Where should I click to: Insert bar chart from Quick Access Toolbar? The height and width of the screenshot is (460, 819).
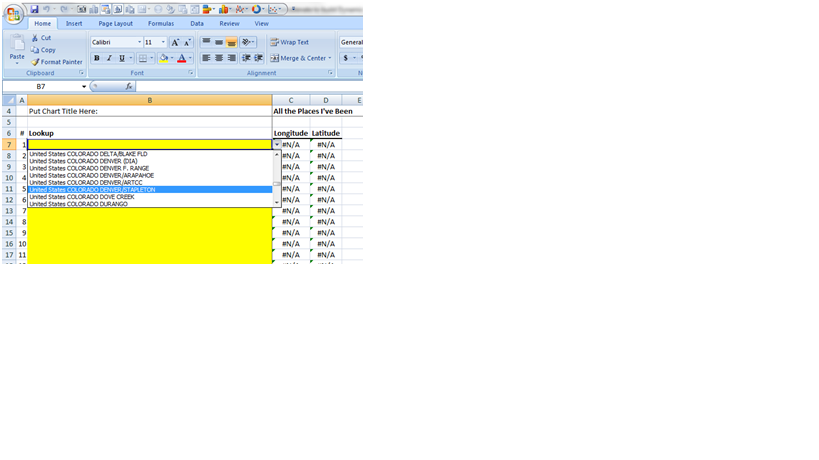(207, 9)
